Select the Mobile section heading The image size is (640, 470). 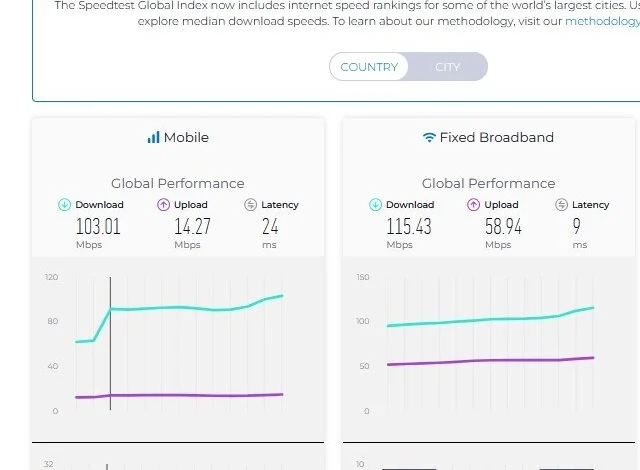186,137
